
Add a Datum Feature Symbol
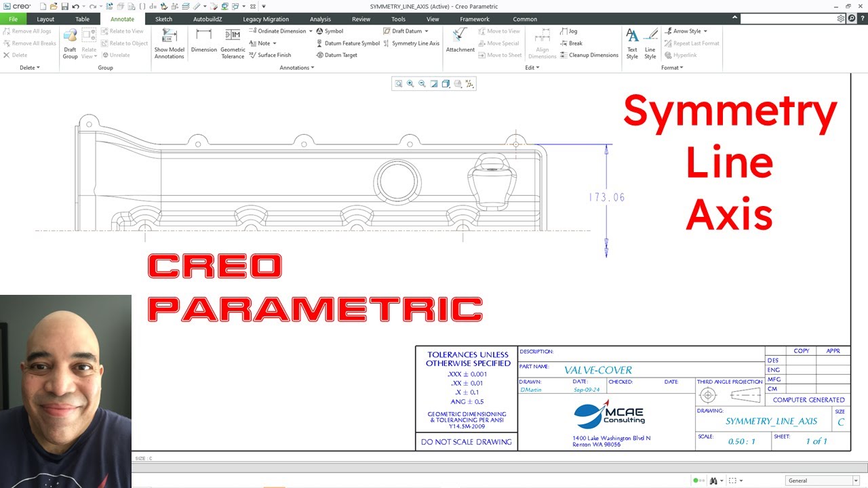[x=348, y=43]
